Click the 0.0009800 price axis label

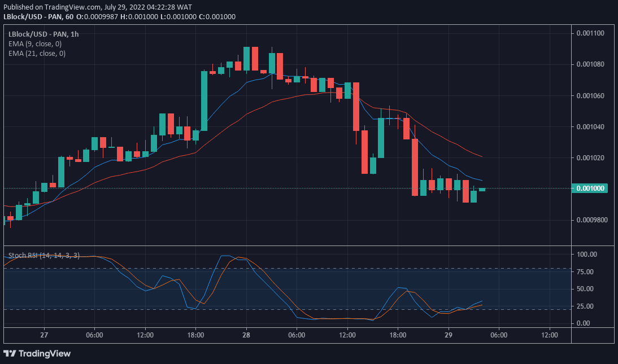click(x=592, y=220)
